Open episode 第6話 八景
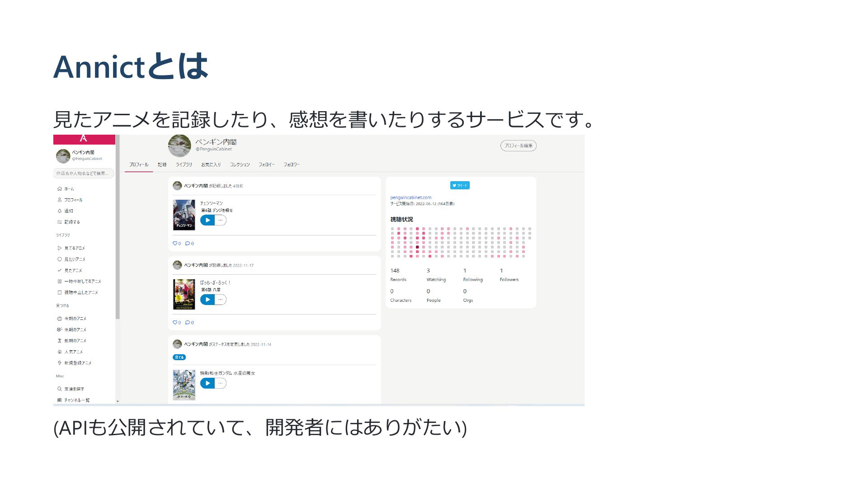 [x=211, y=290]
